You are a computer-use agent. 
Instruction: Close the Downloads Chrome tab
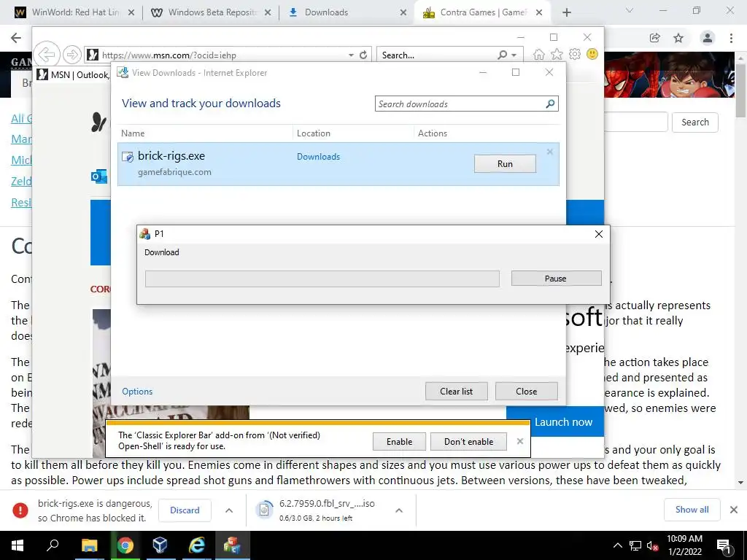point(403,12)
